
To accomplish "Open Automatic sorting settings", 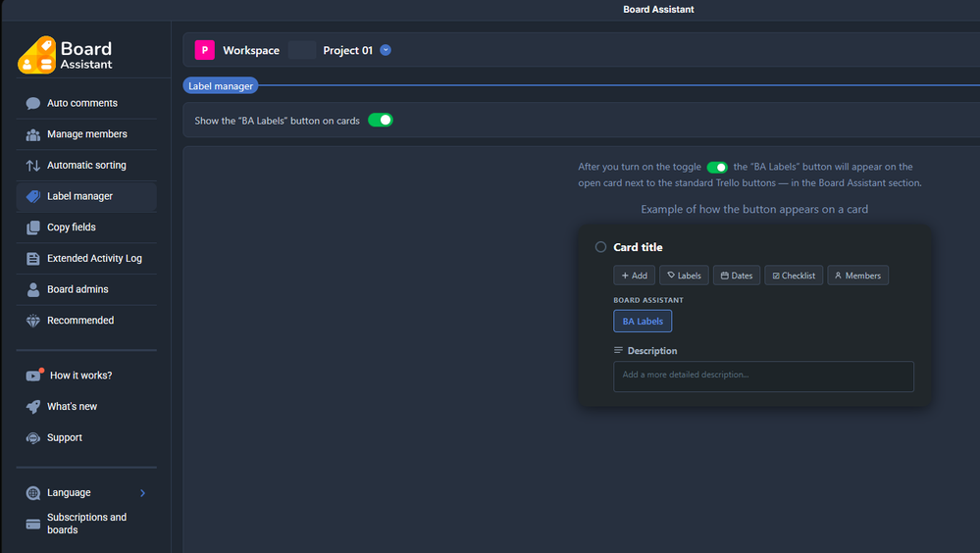I will tap(86, 166).
